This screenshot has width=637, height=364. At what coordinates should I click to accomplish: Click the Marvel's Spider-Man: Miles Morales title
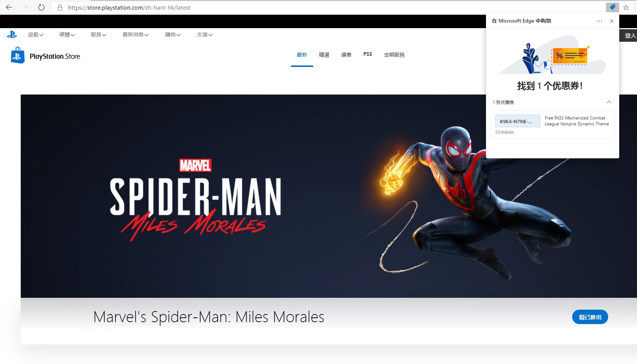(x=209, y=317)
